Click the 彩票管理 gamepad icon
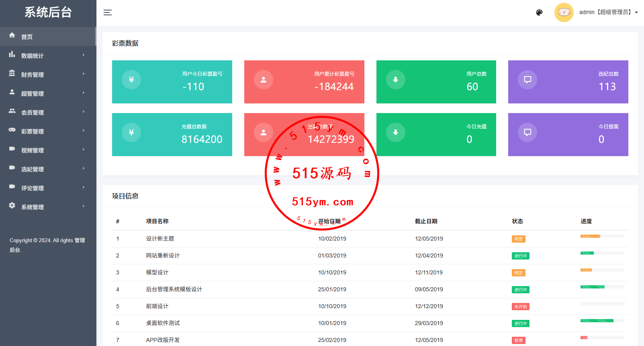This screenshot has height=346, width=644. pos(12,130)
